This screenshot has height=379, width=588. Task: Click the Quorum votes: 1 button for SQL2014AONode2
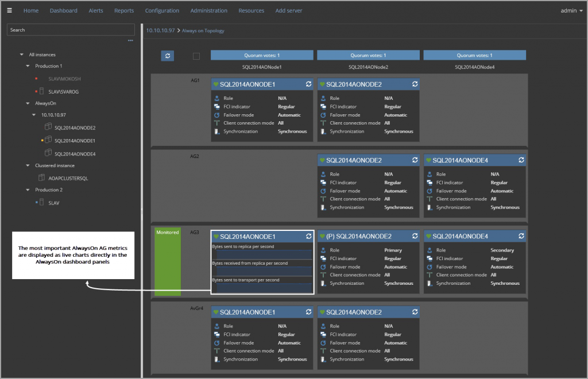point(367,55)
